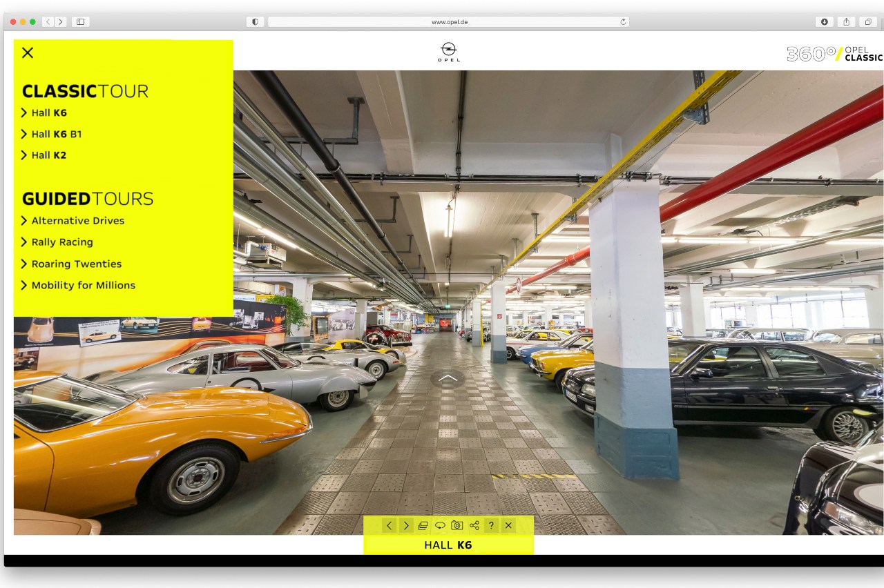Open the Mobility for Millions tour

83,285
